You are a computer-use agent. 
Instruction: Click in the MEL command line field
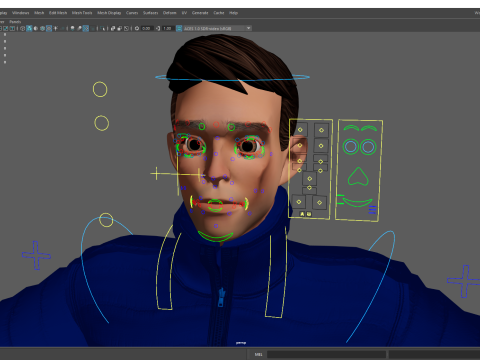point(326,354)
